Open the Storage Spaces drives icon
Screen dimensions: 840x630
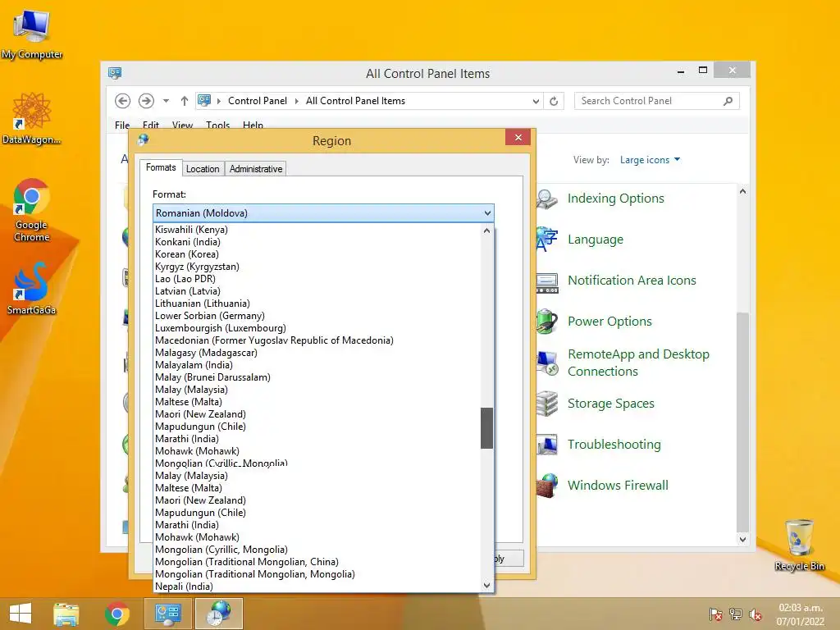[547, 404]
